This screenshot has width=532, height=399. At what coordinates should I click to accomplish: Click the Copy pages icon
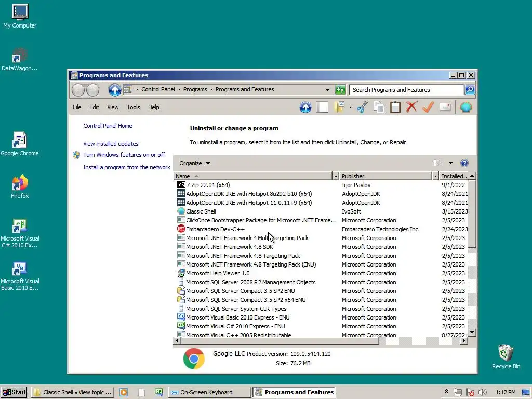[379, 107]
